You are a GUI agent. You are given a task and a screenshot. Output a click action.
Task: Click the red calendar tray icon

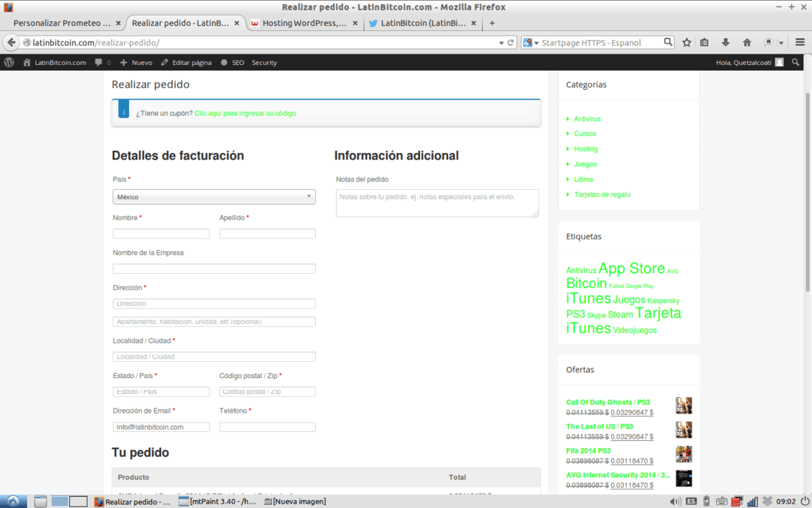737,501
